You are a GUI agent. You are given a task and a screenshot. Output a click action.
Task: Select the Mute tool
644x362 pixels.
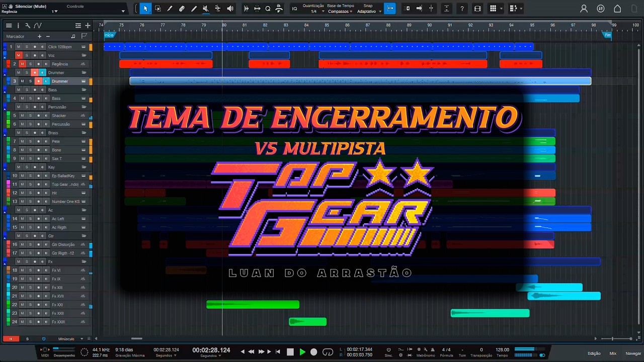(206, 9)
